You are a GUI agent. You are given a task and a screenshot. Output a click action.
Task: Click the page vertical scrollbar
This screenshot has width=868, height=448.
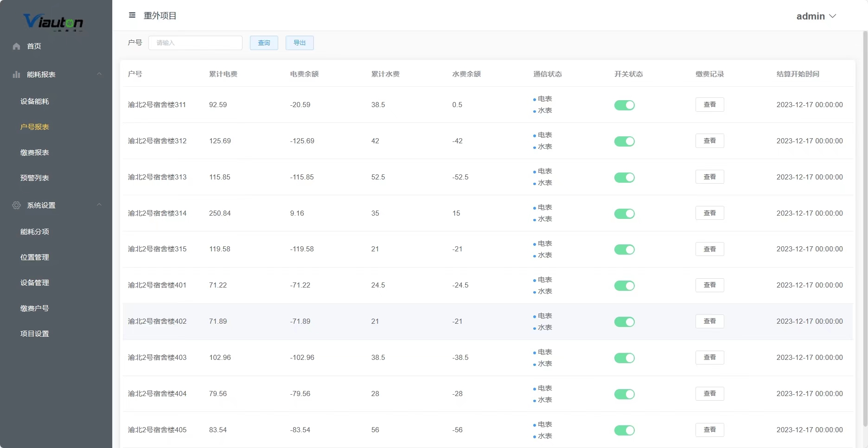point(865,229)
